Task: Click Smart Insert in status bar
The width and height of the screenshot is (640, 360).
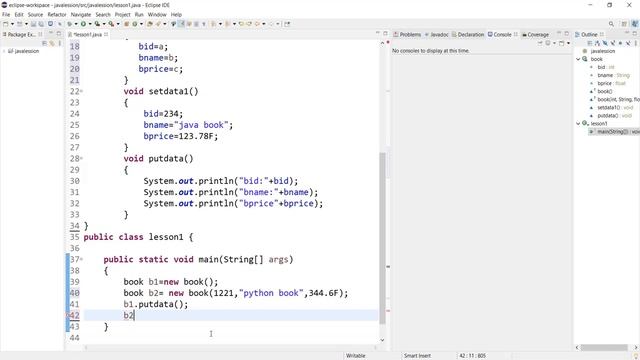Action: (417, 356)
